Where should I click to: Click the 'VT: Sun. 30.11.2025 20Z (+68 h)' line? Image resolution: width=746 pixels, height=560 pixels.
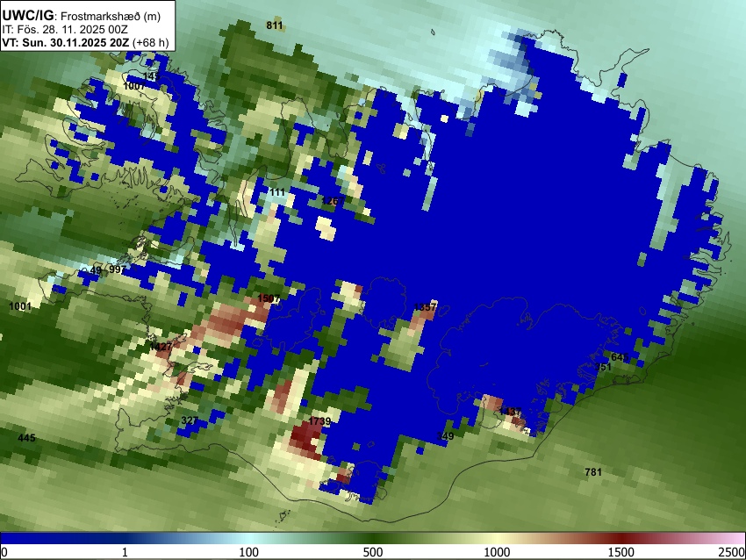tap(85, 42)
